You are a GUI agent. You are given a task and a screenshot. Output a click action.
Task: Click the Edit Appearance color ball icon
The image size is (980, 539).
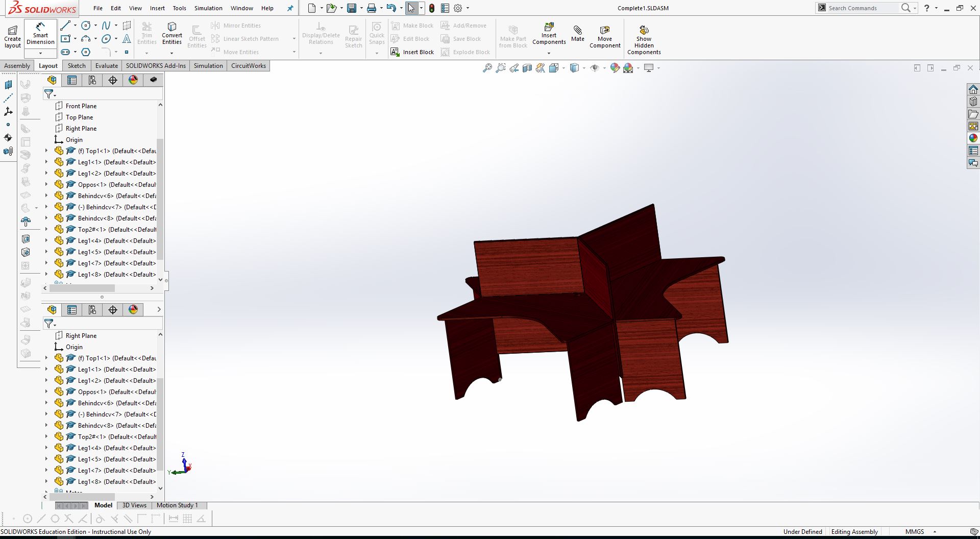[615, 68]
